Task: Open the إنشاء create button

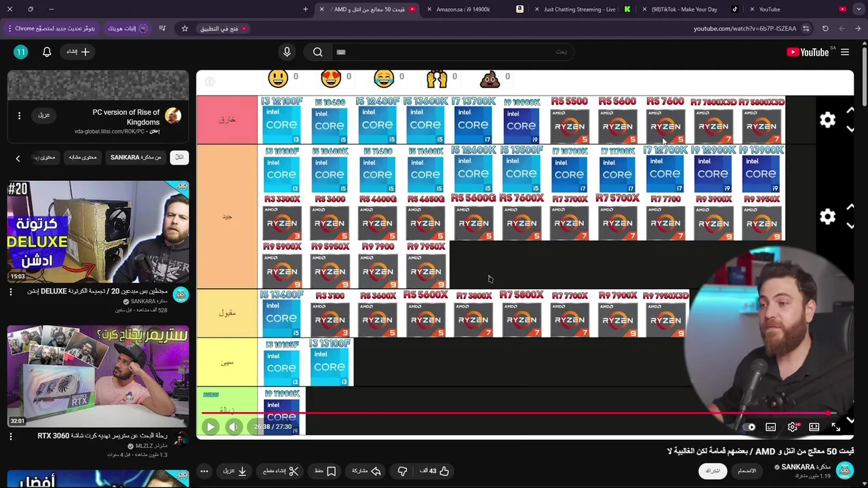Action: (x=78, y=52)
